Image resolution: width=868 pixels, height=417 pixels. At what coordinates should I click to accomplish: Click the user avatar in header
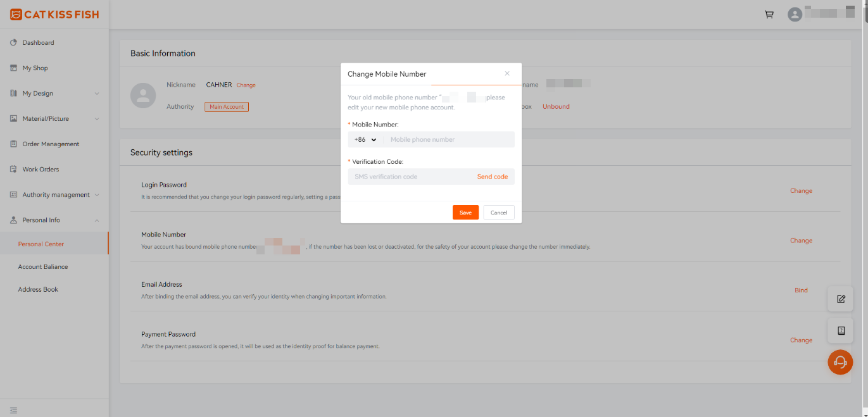pyautogui.click(x=795, y=15)
